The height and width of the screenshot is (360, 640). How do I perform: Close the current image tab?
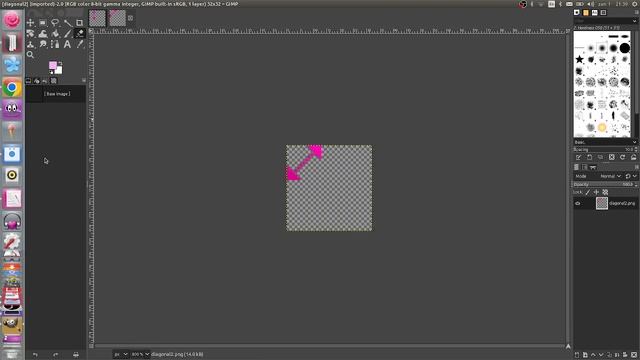[x=131, y=18]
